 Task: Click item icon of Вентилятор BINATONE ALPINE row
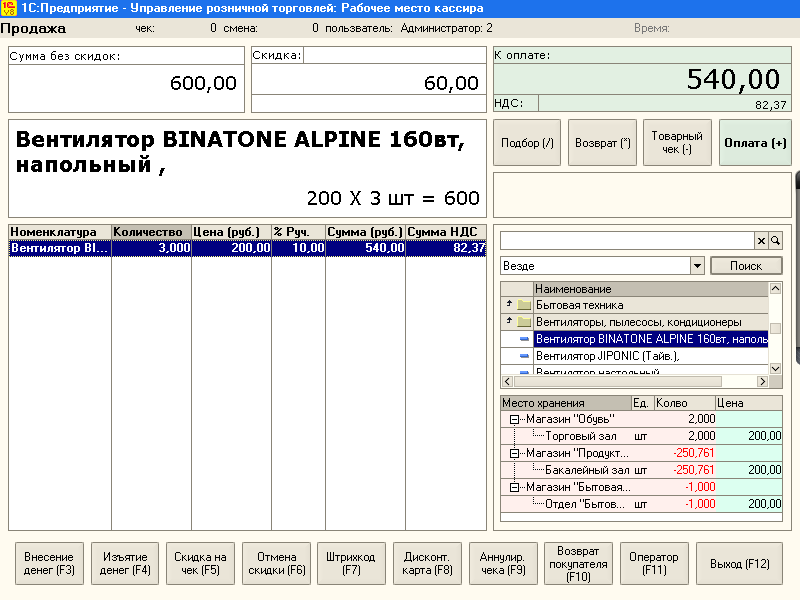click(524, 339)
